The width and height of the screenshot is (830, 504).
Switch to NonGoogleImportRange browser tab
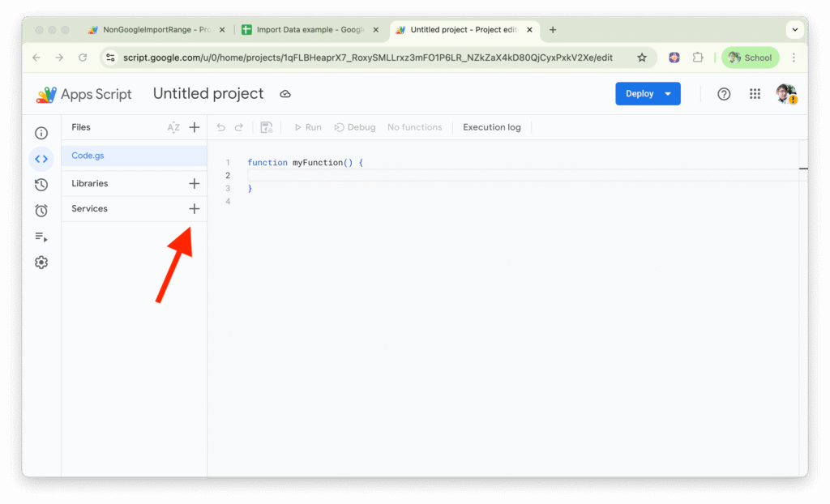[154, 30]
